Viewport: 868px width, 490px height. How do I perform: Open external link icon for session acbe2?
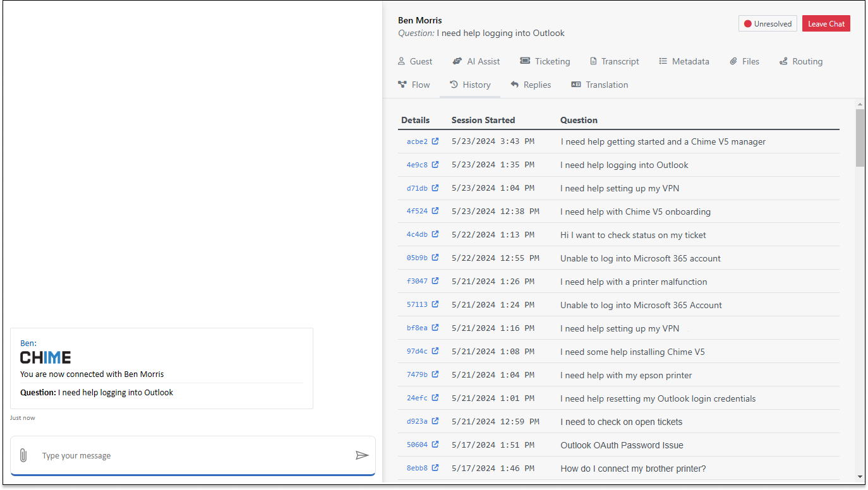click(x=435, y=141)
